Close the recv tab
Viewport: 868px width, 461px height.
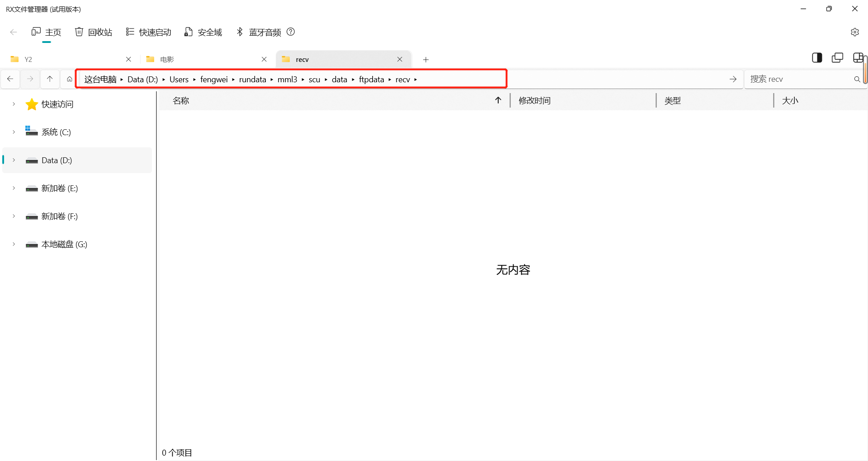point(400,60)
